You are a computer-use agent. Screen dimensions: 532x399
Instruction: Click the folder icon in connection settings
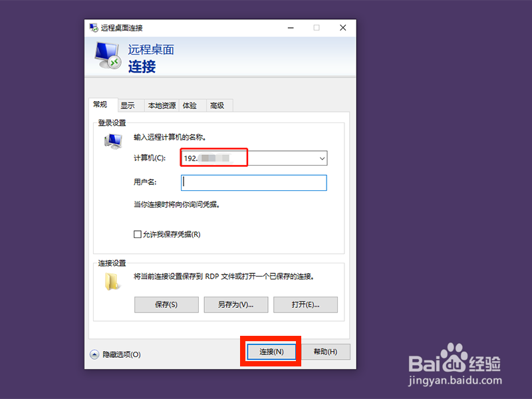click(112, 281)
